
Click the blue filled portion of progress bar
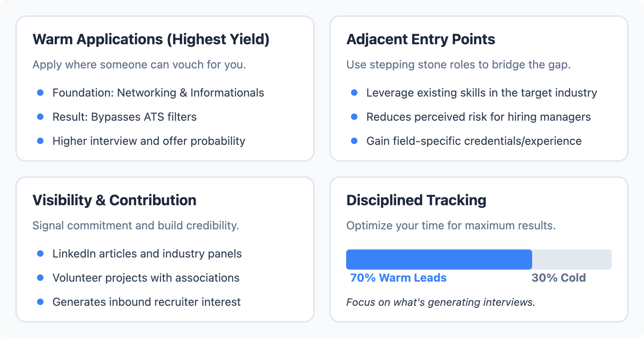439,260
